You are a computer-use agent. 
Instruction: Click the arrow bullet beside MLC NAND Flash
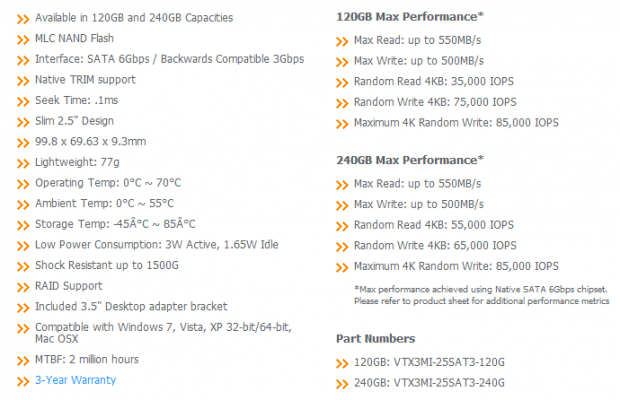(x=23, y=40)
